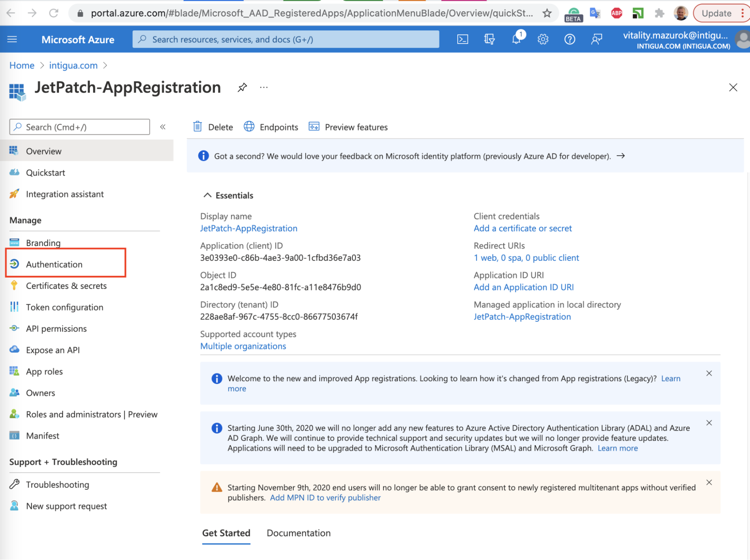The width and height of the screenshot is (750, 560).
Task: Open the more options ellipsis beside the title
Action: click(264, 87)
